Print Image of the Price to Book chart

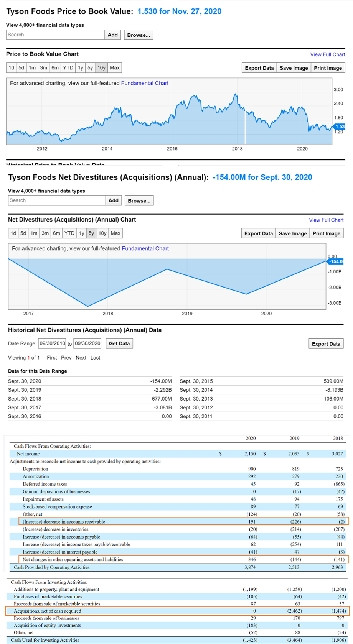point(328,68)
